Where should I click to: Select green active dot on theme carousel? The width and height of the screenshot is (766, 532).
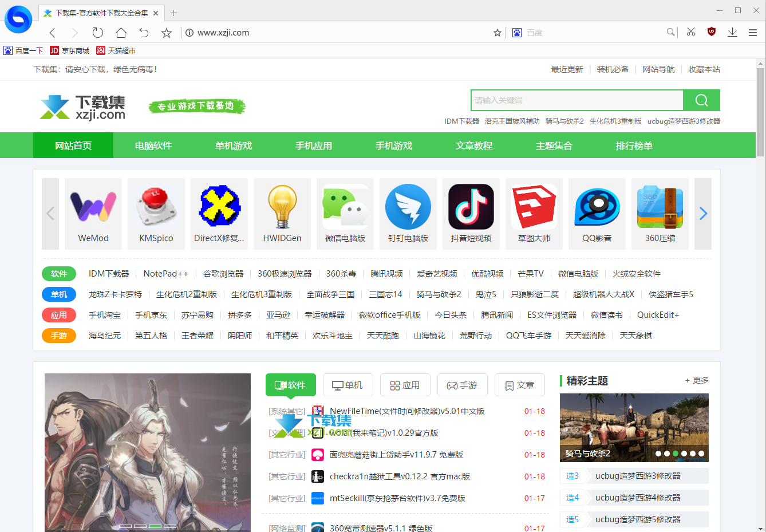click(x=676, y=454)
